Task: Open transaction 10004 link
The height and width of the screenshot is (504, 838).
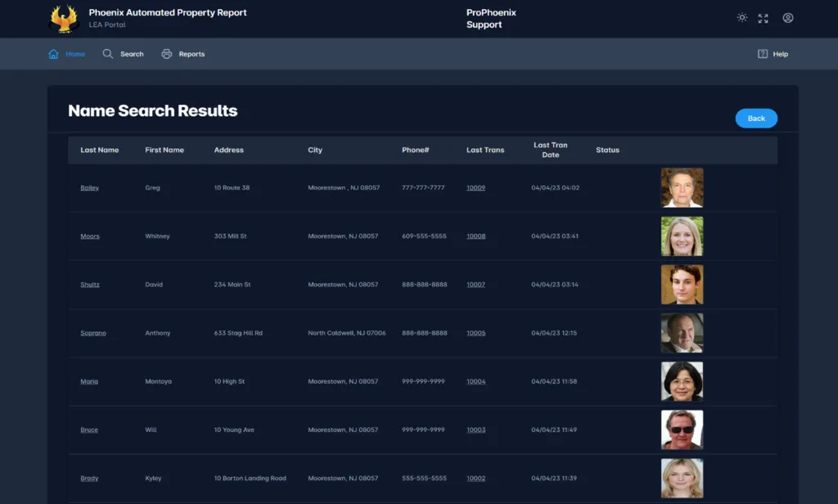Action: point(475,381)
